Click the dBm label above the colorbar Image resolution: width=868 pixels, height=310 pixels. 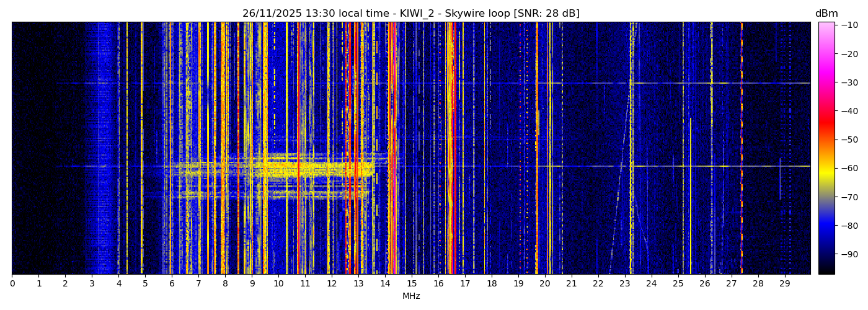(826, 14)
